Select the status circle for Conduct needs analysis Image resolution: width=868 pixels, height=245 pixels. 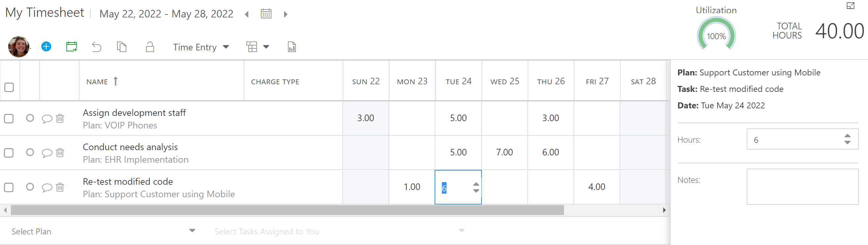30,153
